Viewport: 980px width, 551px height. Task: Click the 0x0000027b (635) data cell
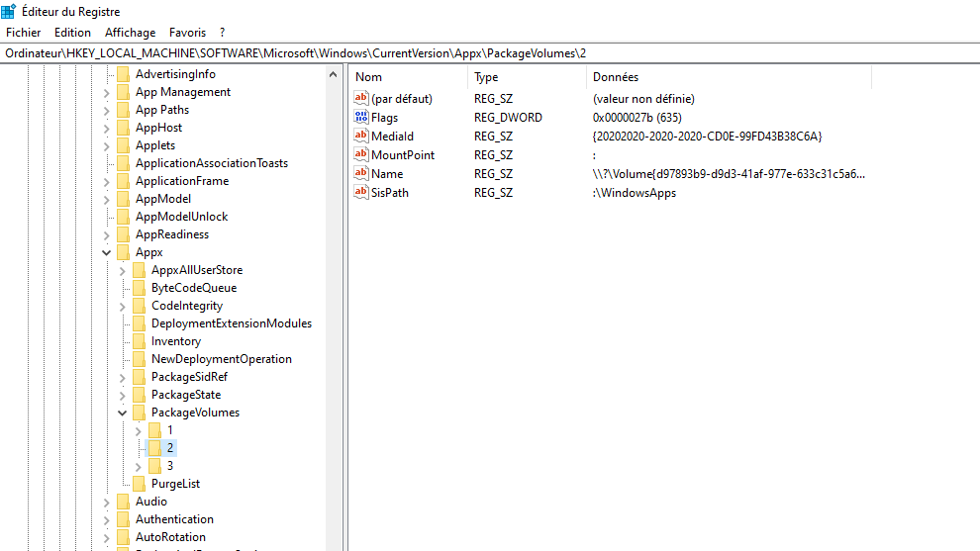tap(637, 118)
